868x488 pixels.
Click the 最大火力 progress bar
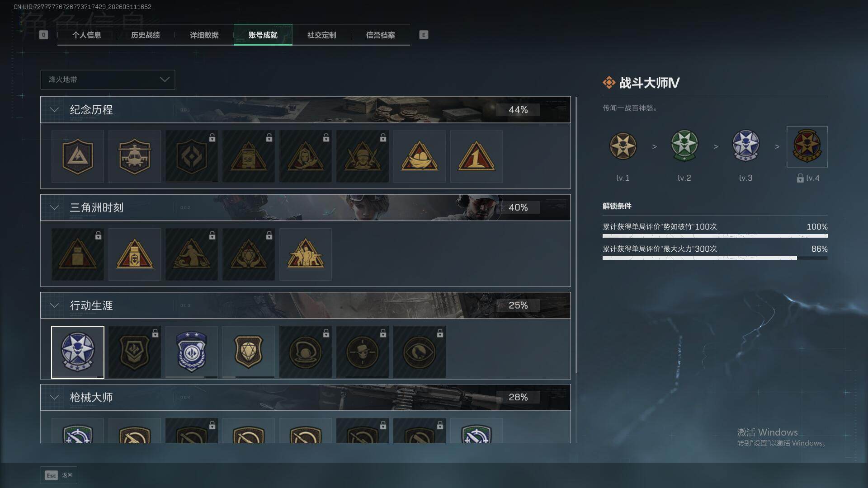(715, 258)
